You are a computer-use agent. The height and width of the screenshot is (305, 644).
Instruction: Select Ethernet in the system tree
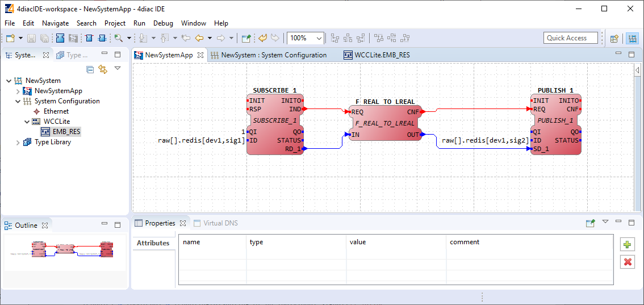pyautogui.click(x=56, y=111)
